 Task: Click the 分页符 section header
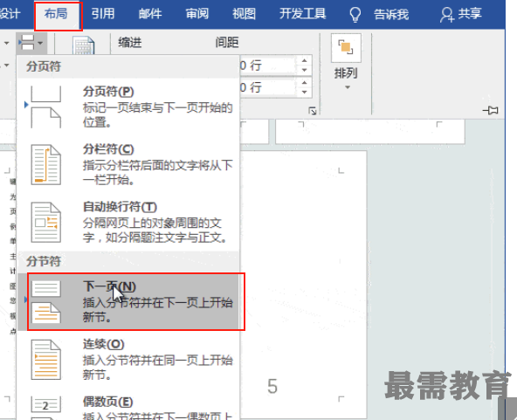[44, 66]
